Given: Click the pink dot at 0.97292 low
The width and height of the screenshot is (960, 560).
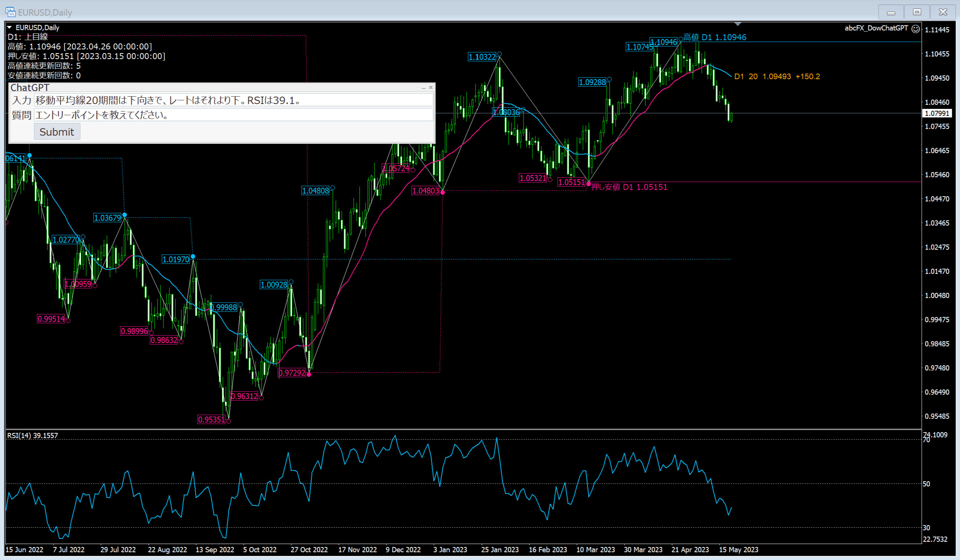Looking at the screenshot, I should point(309,375).
